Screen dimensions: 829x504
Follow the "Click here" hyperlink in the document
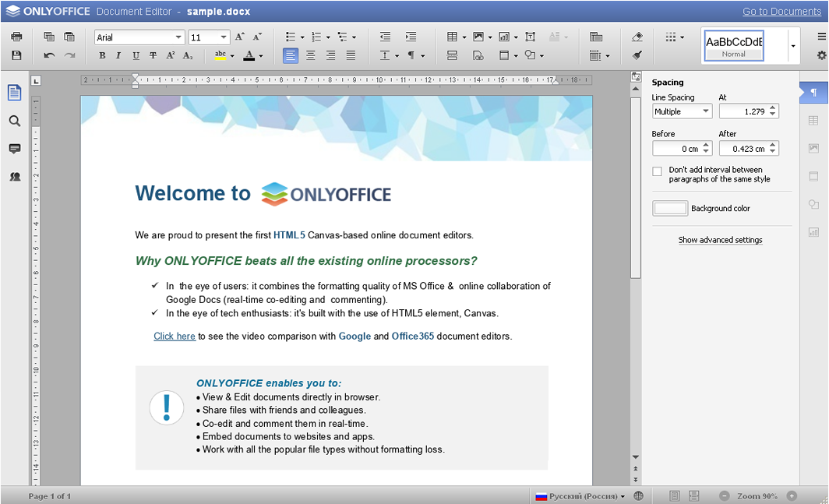[x=175, y=337]
